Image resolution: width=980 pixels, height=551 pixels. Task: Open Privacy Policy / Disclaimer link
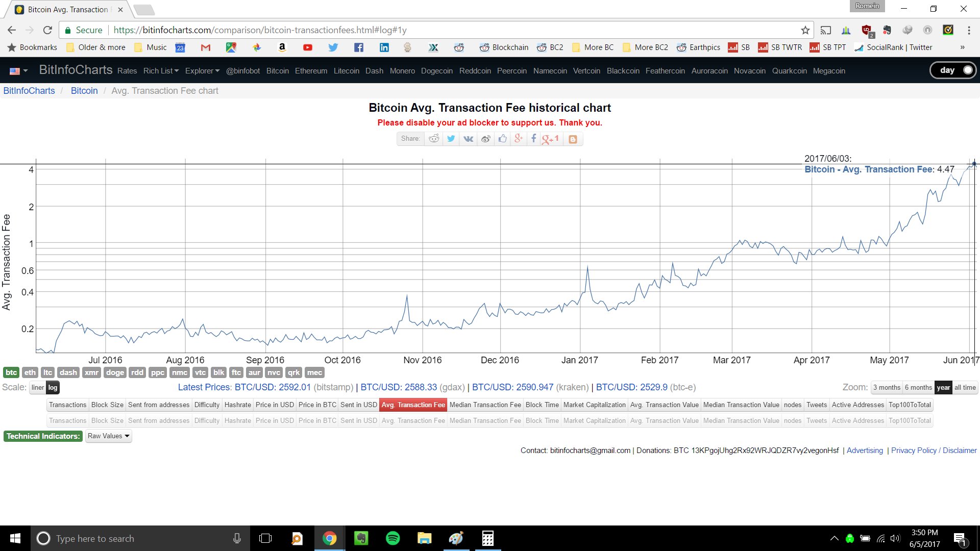point(934,450)
